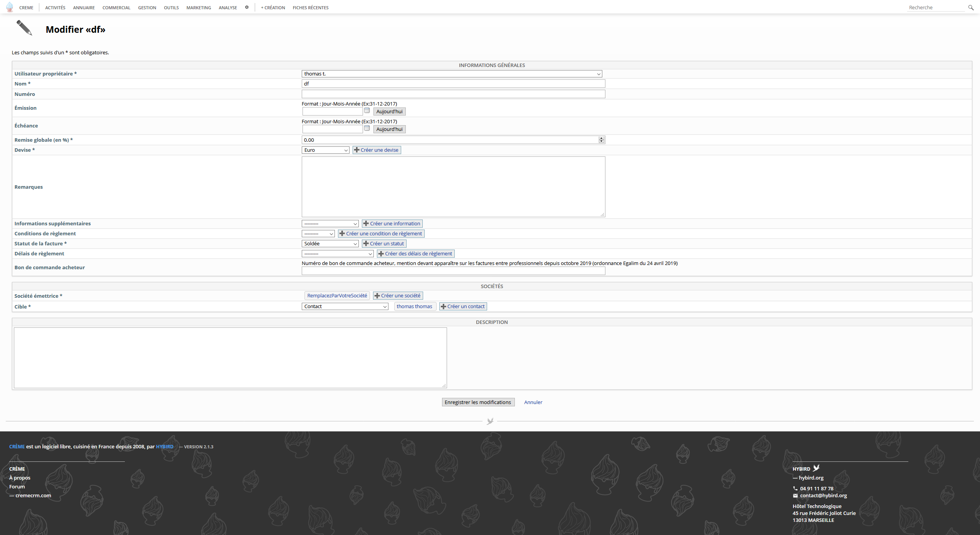
Task: Click the search magnifier icon
Action: point(971,7)
